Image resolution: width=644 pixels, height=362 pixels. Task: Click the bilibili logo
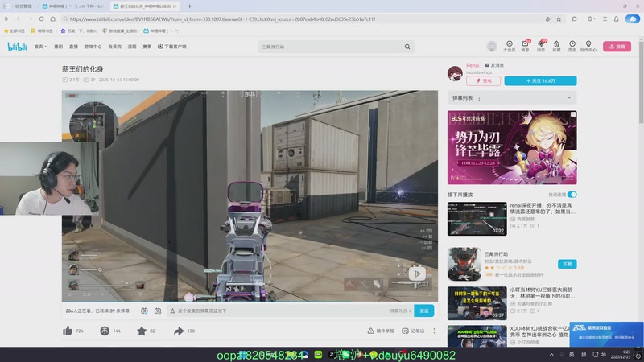click(17, 47)
